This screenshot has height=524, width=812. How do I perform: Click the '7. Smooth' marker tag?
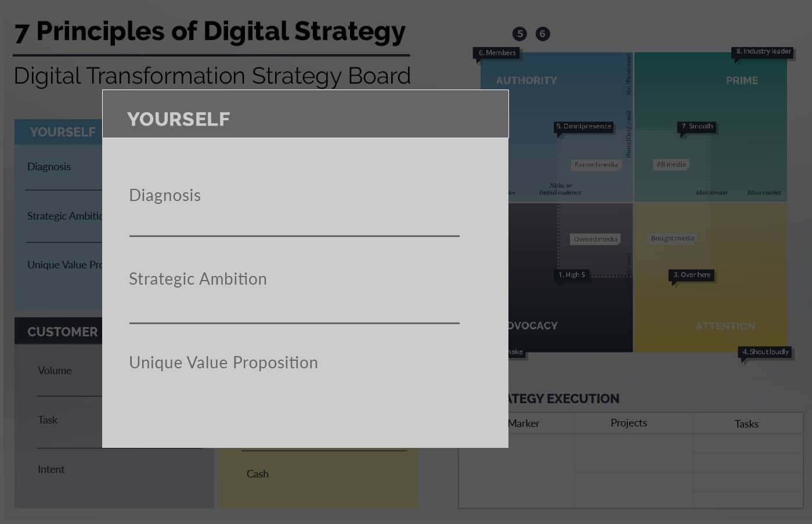click(696, 126)
